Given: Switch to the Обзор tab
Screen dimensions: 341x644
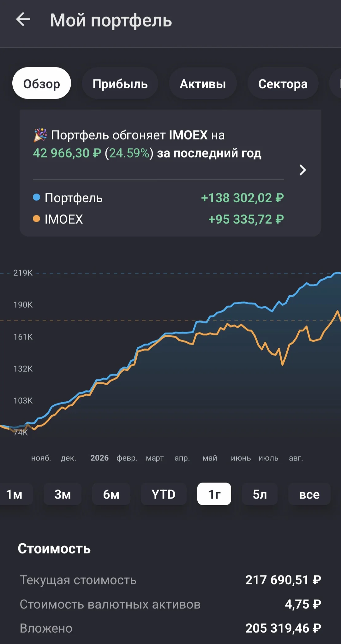Looking at the screenshot, I should coord(42,83).
